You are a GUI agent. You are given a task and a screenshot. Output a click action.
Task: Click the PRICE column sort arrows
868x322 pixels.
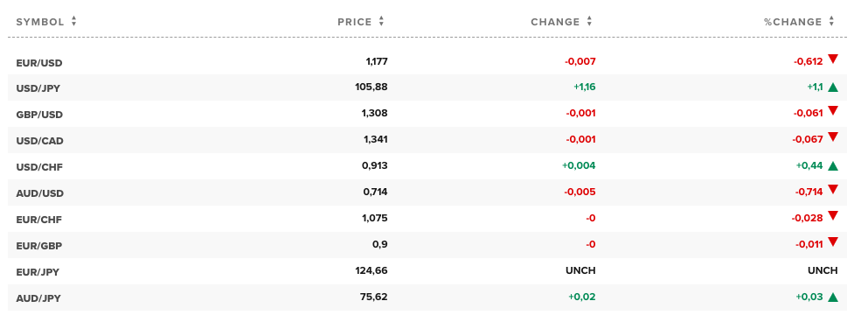[x=381, y=22]
